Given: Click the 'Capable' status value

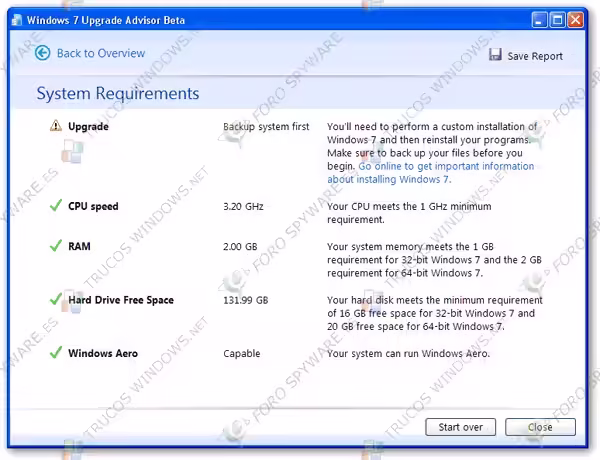Looking at the screenshot, I should tap(242, 354).
